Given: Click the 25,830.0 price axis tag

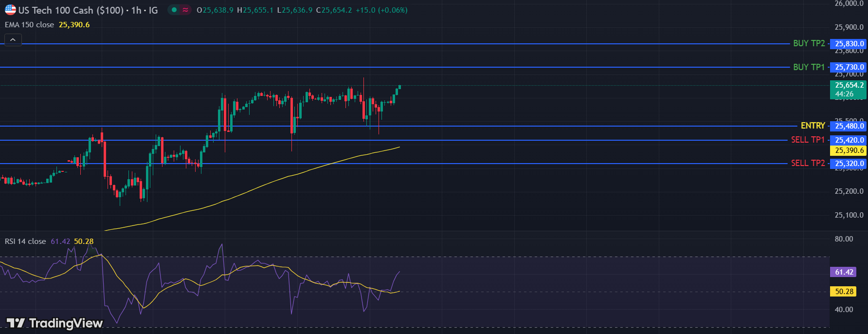Looking at the screenshot, I should 849,44.
